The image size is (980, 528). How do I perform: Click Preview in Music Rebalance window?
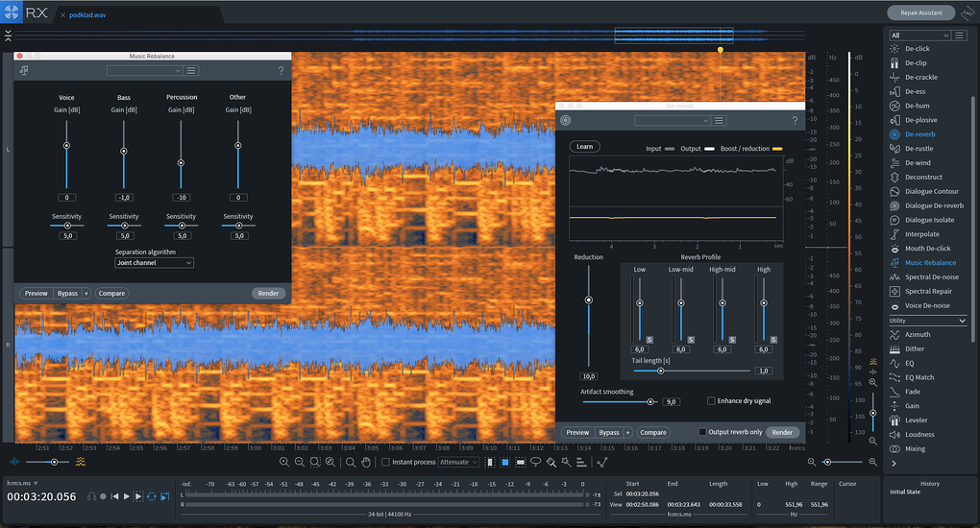point(37,293)
